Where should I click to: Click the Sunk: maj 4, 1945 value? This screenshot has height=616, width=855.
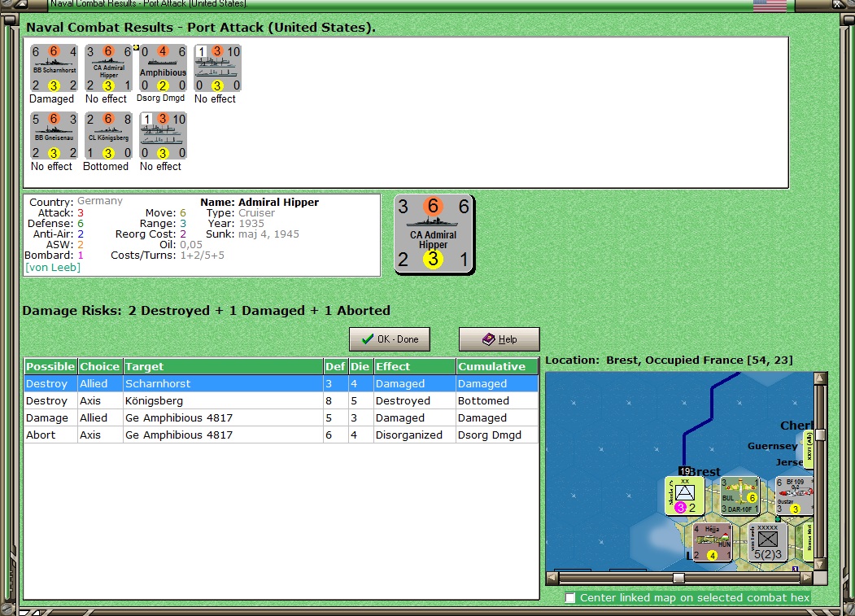tap(268, 234)
